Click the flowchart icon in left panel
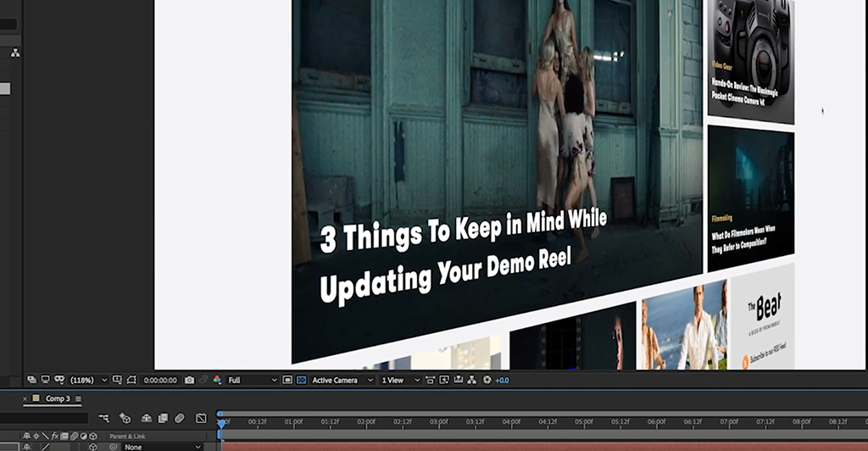This screenshot has width=868, height=451. click(15, 53)
